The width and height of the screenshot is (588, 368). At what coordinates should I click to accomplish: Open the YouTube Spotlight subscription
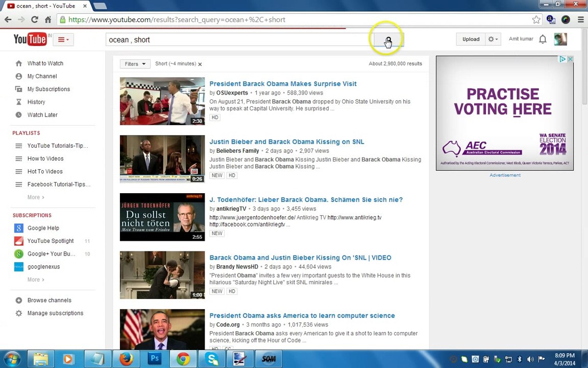pyautogui.click(x=51, y=241)
